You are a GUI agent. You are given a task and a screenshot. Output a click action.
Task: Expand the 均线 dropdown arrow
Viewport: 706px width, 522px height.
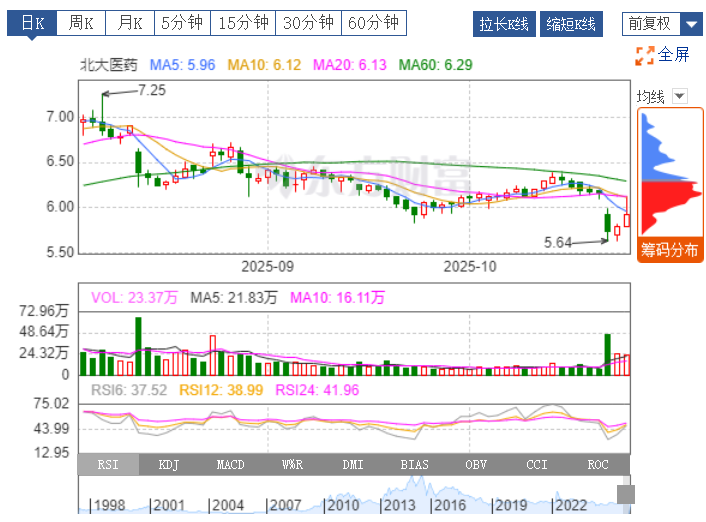(680, 96)
